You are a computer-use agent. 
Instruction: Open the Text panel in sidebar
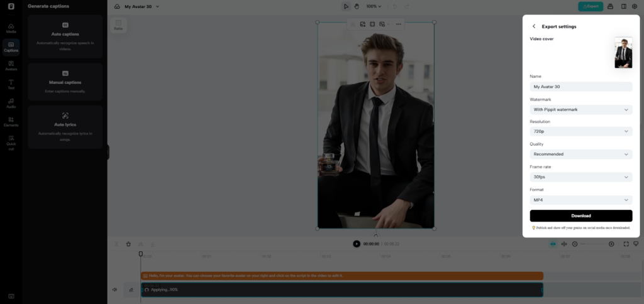coord(11,85)
